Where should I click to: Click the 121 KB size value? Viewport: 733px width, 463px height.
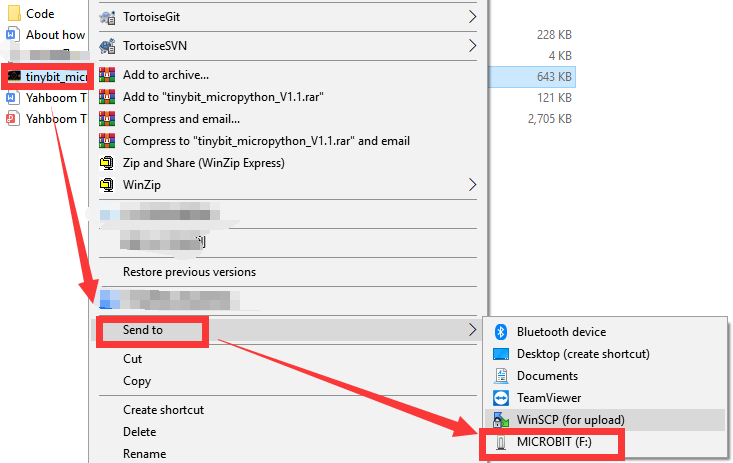click(x=554, y=98)
